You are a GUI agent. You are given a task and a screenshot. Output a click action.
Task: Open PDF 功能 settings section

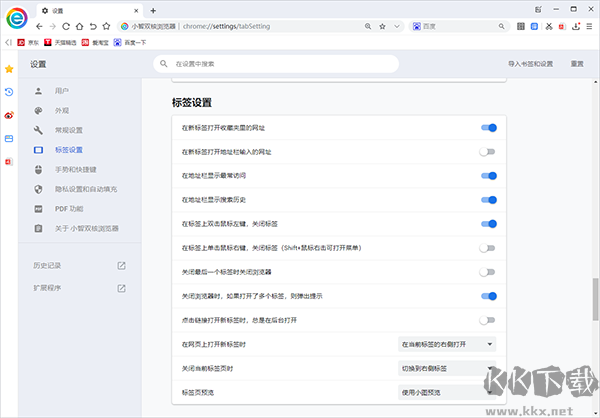pos(69,209)
